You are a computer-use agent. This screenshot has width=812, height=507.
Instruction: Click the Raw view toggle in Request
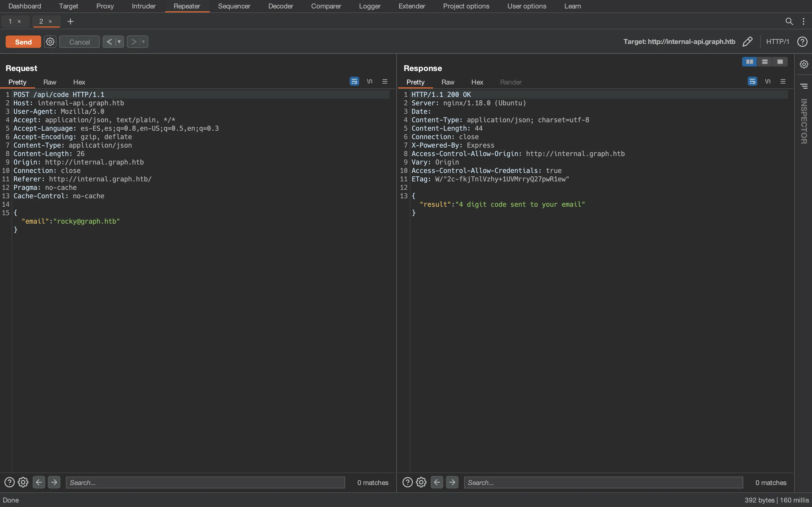click(50, 82)
